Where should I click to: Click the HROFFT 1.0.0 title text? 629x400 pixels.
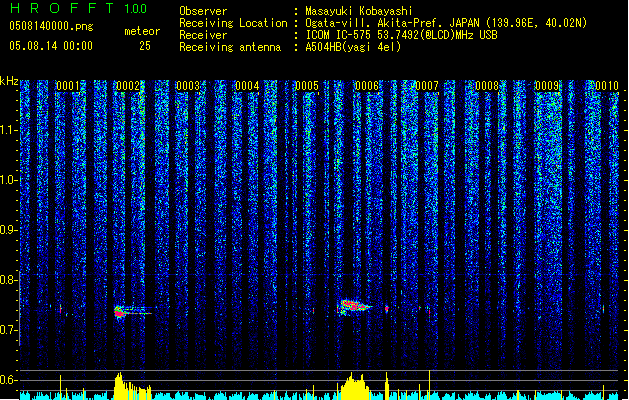tap(78, 8)
